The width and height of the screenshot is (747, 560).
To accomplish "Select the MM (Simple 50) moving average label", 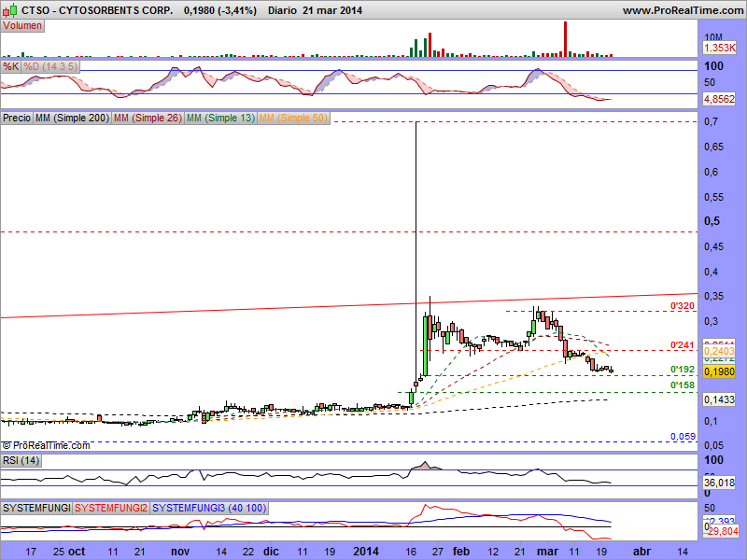I will (x=293, y=118).
